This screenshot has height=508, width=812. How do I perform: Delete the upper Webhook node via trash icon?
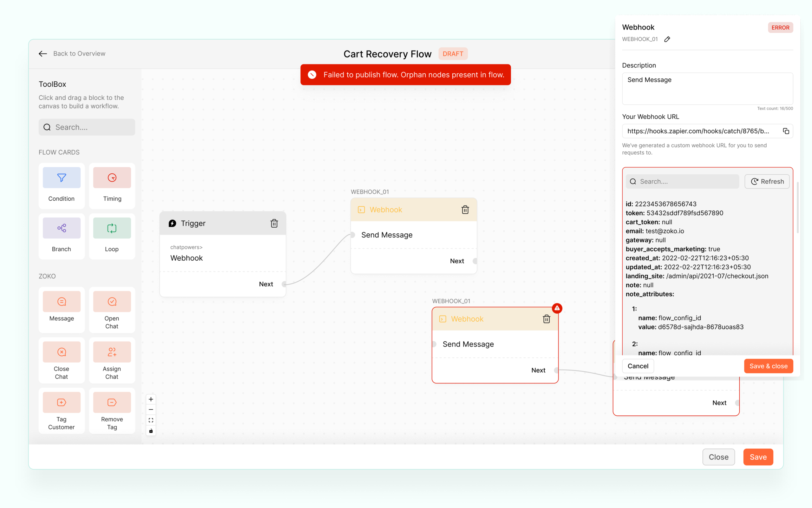click(x=465, y=210)
